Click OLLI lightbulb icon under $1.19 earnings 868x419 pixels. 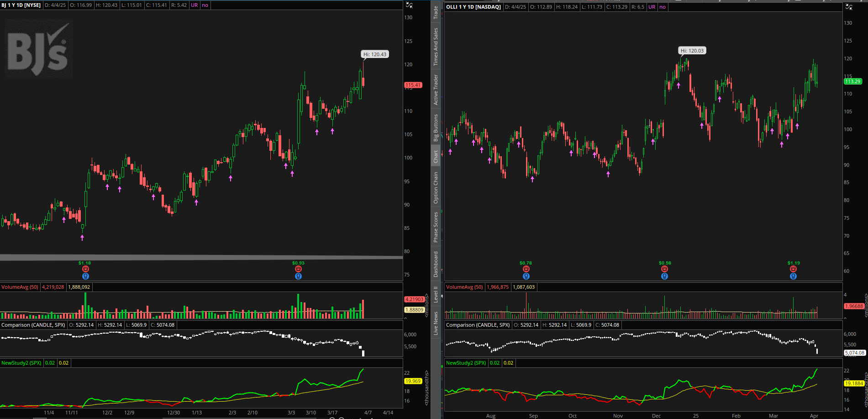point(793,276)
